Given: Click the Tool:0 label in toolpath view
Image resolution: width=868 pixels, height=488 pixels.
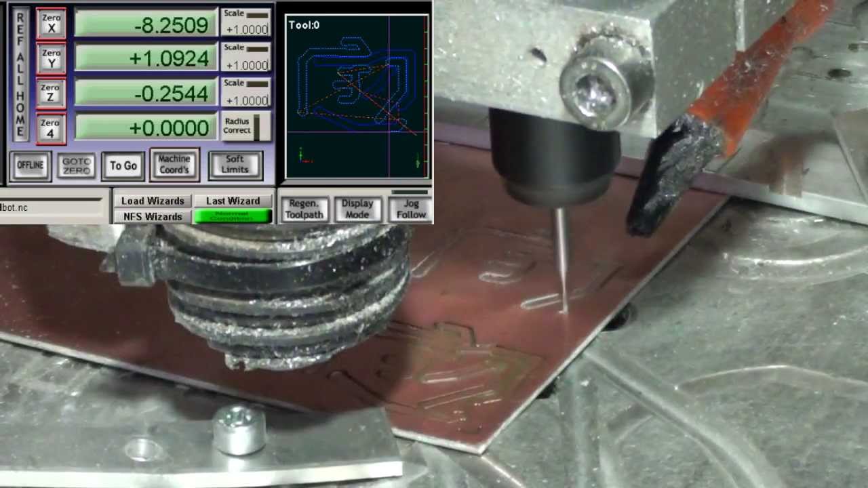Looking at the screenshot, I should [304, 25].
